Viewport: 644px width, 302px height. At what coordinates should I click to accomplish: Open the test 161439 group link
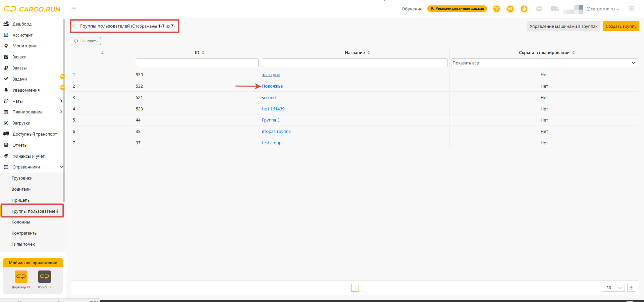point(273,109)
